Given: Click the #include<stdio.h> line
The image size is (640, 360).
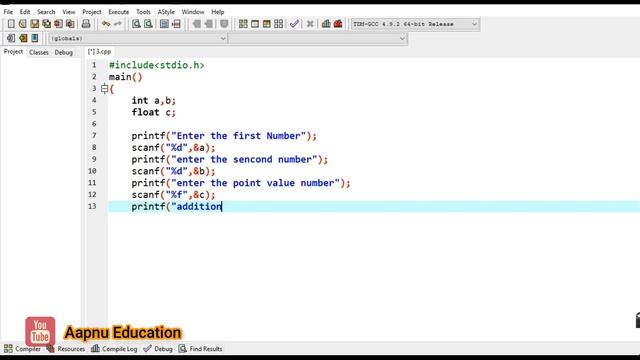Looking at the screenshot, I should 157,65.
